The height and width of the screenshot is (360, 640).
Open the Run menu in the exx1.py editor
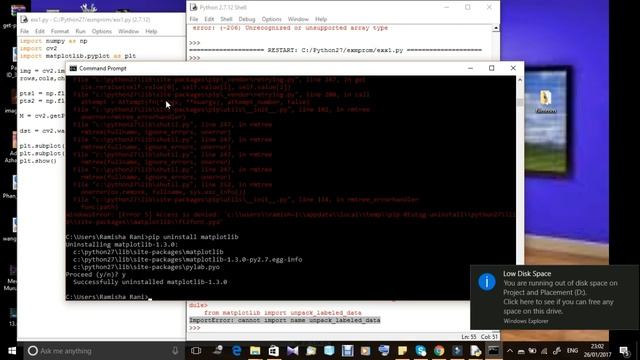(80, 31)
